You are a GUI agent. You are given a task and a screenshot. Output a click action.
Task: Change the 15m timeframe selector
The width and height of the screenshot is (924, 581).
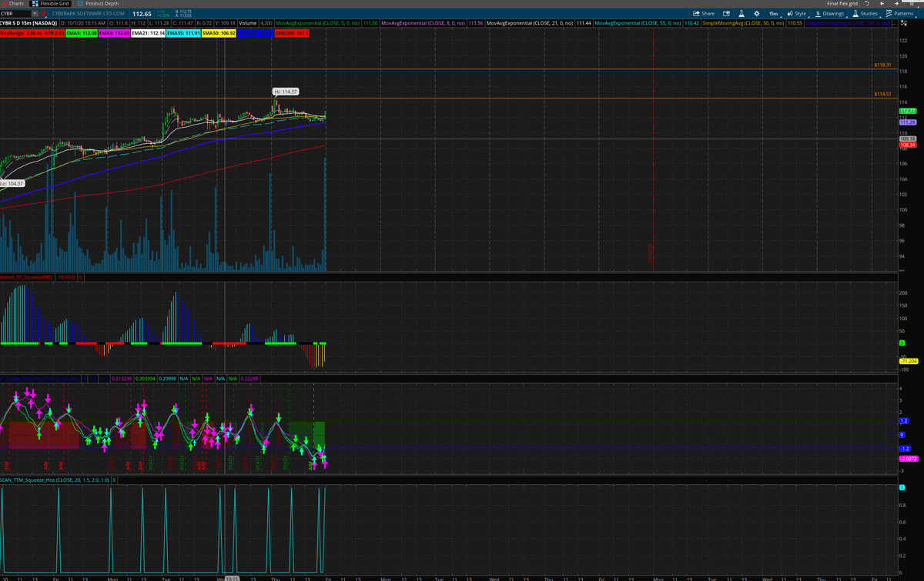click(x=774, y=14)
